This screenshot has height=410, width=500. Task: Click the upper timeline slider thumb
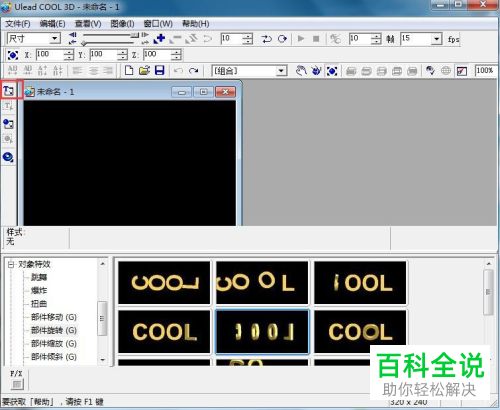134,35
